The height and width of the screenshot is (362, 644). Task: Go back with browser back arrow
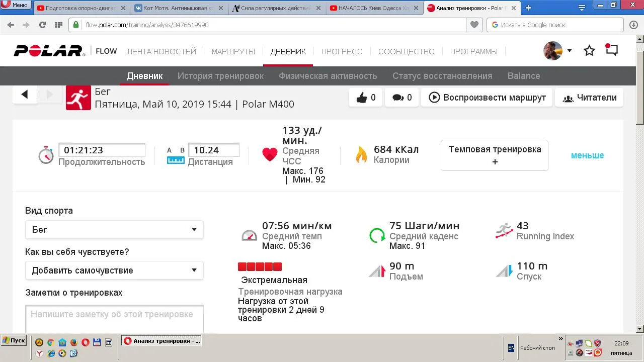pyautogui.click(x=11, y=25)
